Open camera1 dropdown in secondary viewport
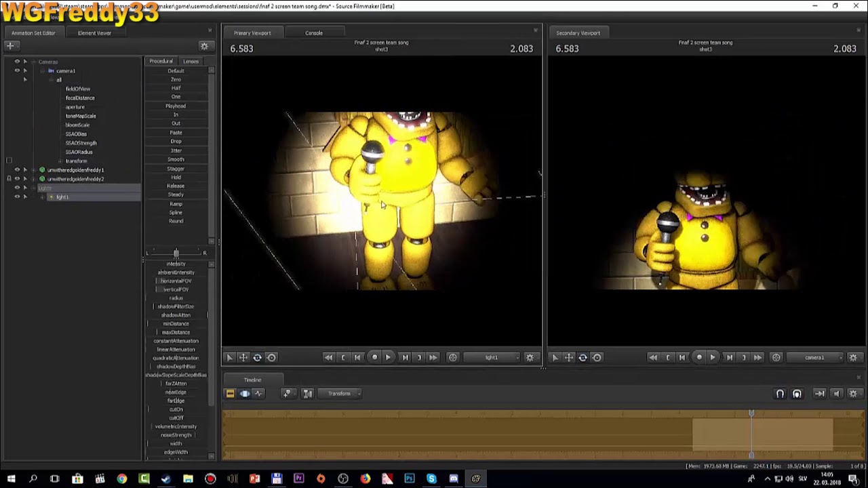The width and height of the screenshot is (868, 488). coord(816,357)
